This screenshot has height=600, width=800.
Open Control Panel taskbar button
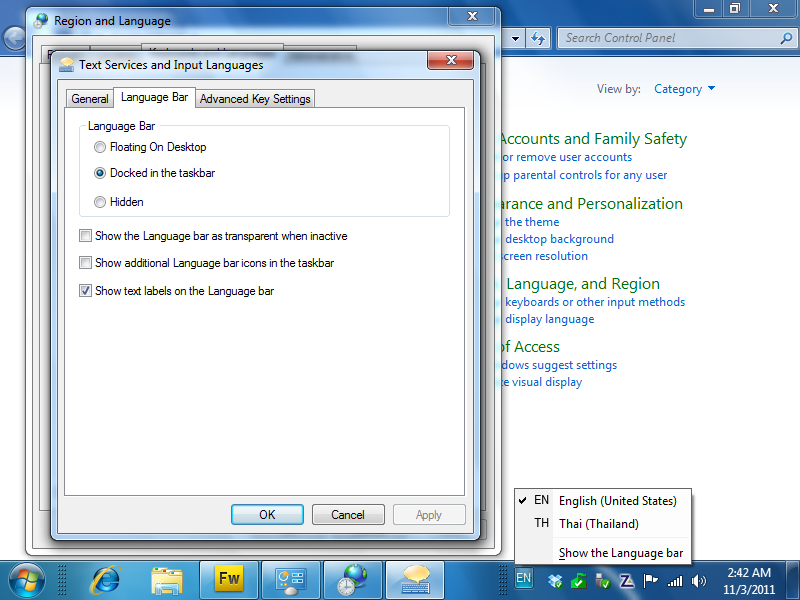pyautogui.click(x=291, y=581)
